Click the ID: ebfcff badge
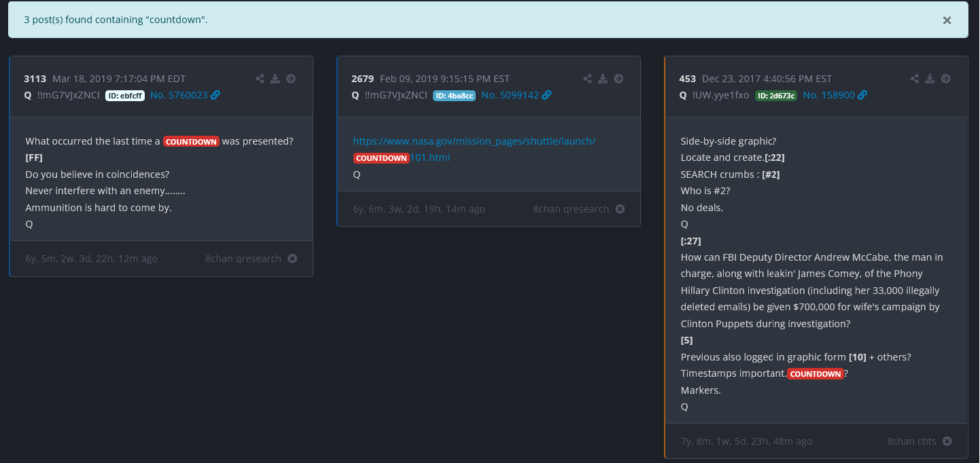Viewport: 980px width, 463px height. pos(125,96)
